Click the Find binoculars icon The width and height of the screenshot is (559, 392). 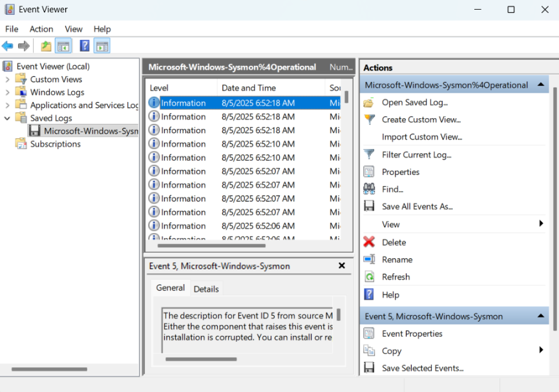(369, 189)
